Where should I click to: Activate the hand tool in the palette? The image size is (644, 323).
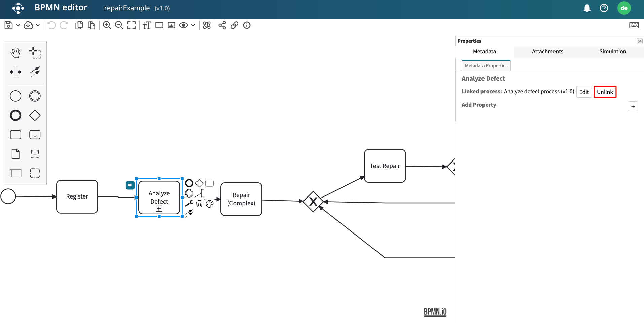[x=15, y=53]
